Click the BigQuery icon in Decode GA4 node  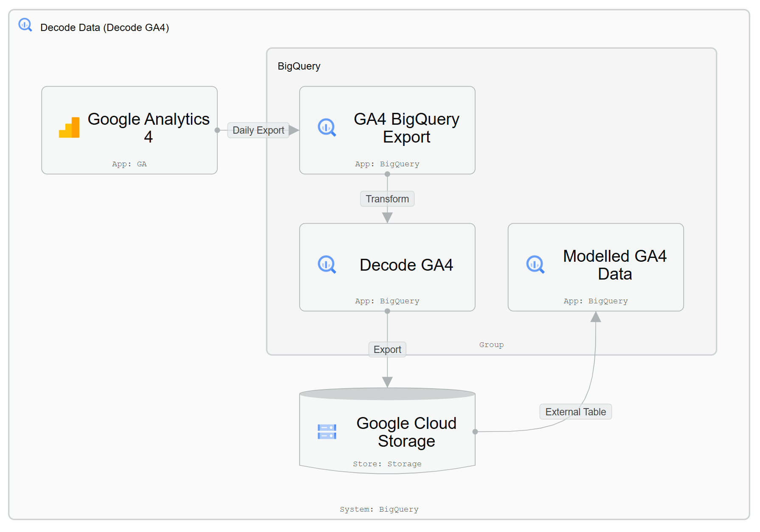(x=327, y=265)
